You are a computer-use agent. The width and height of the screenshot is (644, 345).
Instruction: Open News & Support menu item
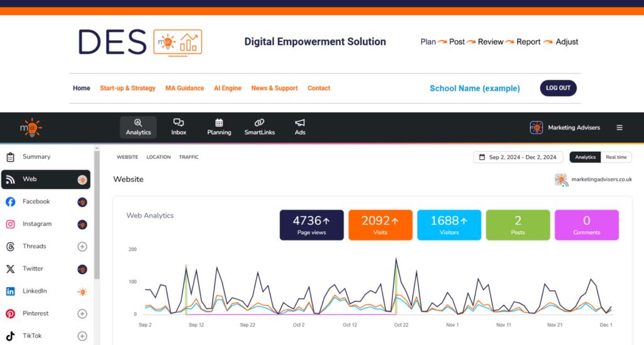(274, 88)
